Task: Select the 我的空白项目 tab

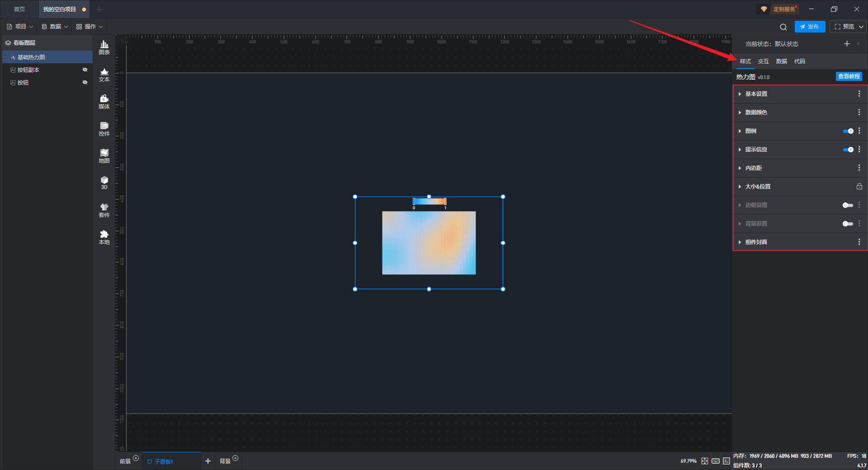Action: click(64, 9)
